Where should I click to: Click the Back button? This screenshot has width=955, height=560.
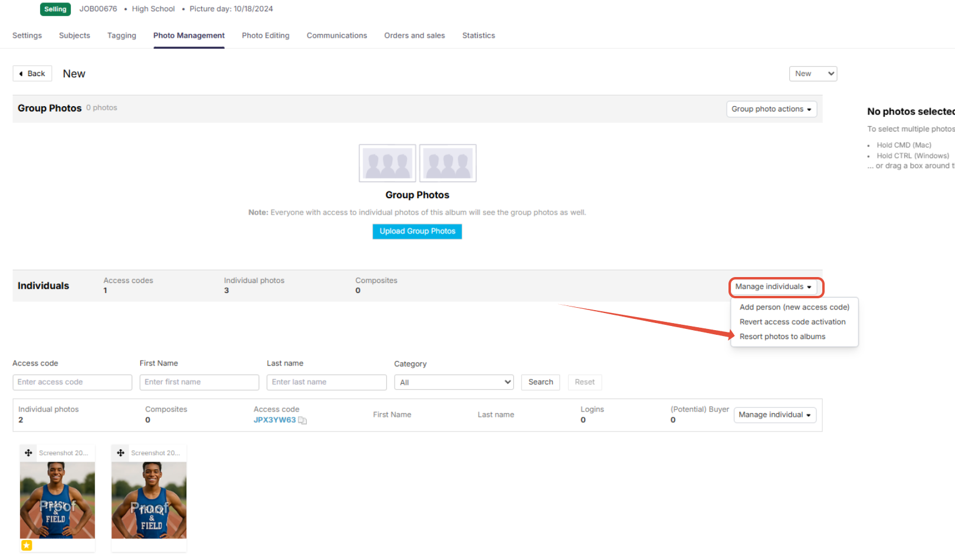tap(32, 74)
